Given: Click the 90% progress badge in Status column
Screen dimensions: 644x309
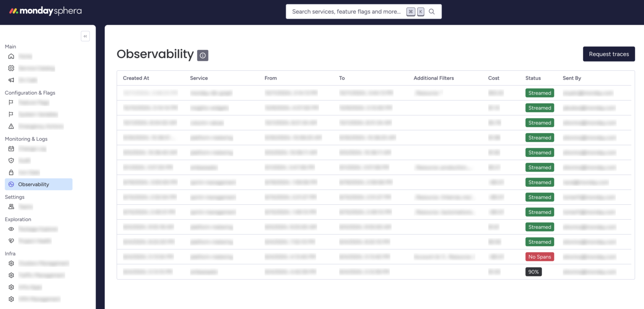Looking at the screenshot, I should [x=533, y=271].
